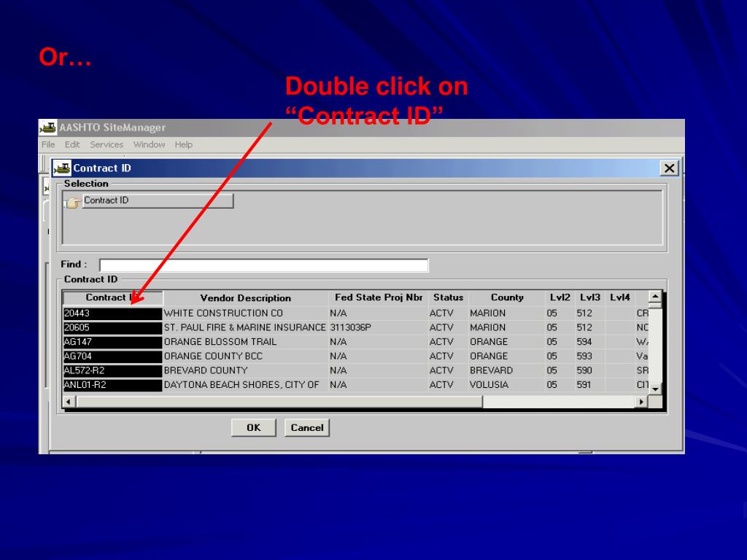This screenshot has height=560, width=747.
Task: Click the horizontal scroll left arrow
Action: point(69,402)
